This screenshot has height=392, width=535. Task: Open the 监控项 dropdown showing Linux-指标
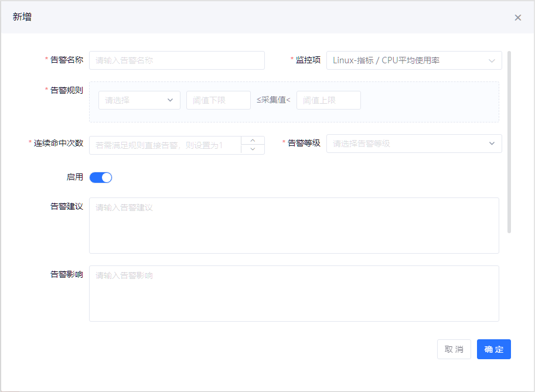point(407,60)
